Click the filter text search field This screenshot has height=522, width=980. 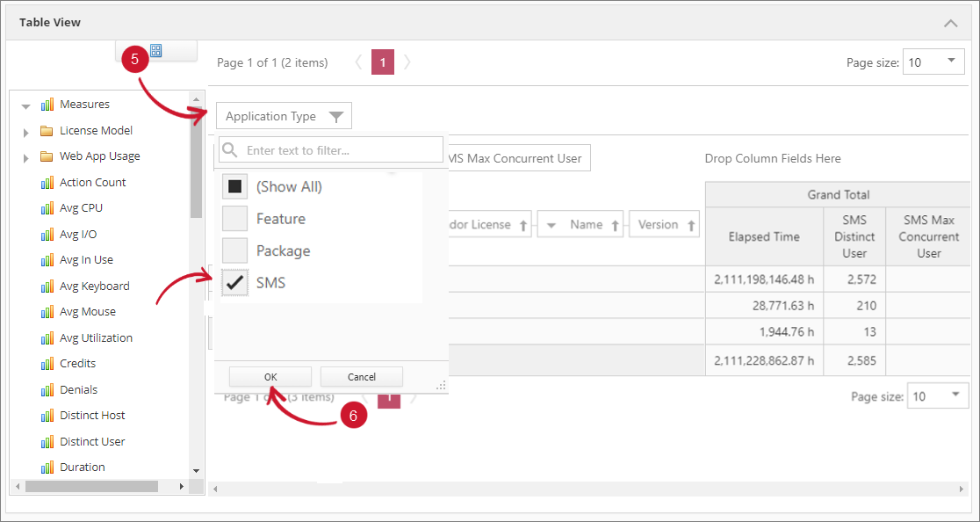coord(342,150)
